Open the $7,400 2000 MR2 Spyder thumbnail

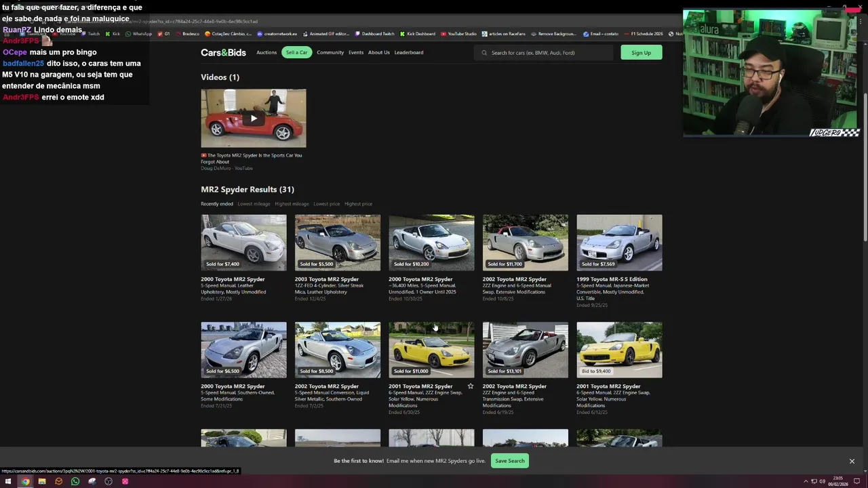[243, 243]
